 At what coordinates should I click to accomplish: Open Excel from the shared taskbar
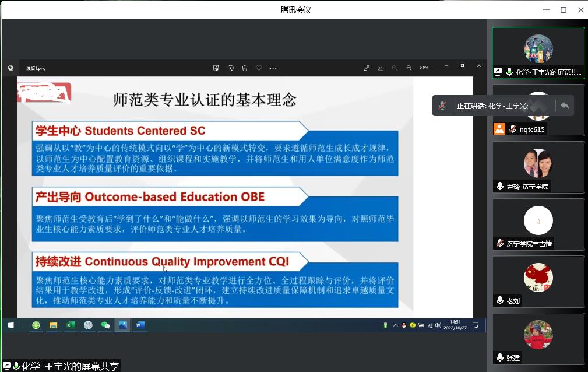click(71, 325)
